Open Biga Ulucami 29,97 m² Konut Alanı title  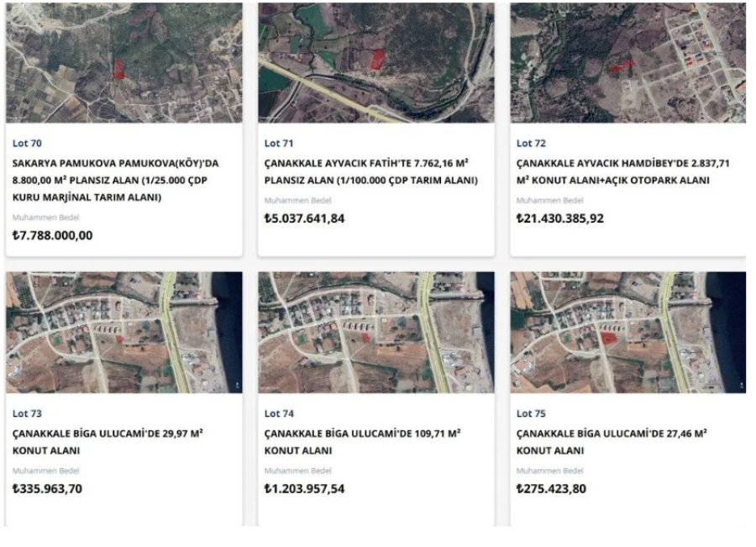(108, 442)
